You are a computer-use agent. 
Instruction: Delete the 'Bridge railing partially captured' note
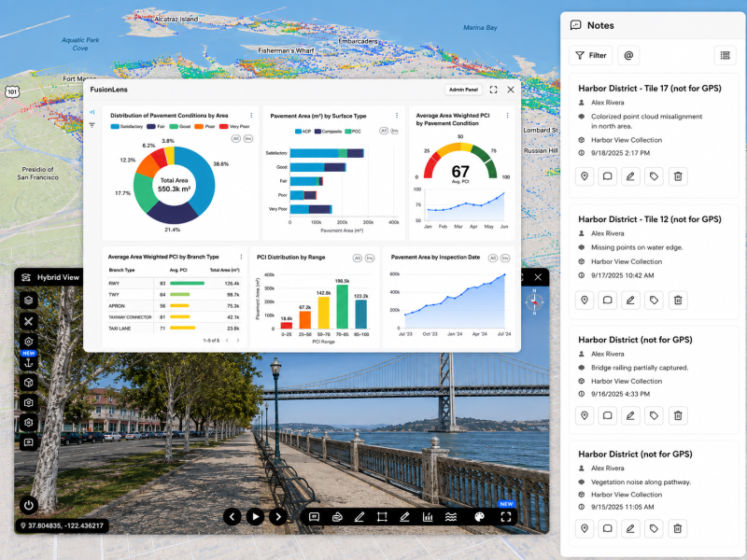pos(678,415)
